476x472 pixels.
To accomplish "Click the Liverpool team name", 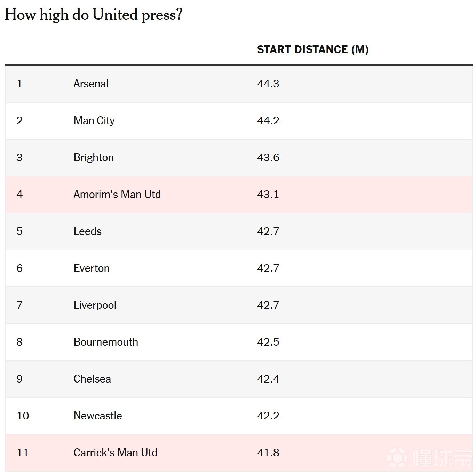I will tap(95, 305).
